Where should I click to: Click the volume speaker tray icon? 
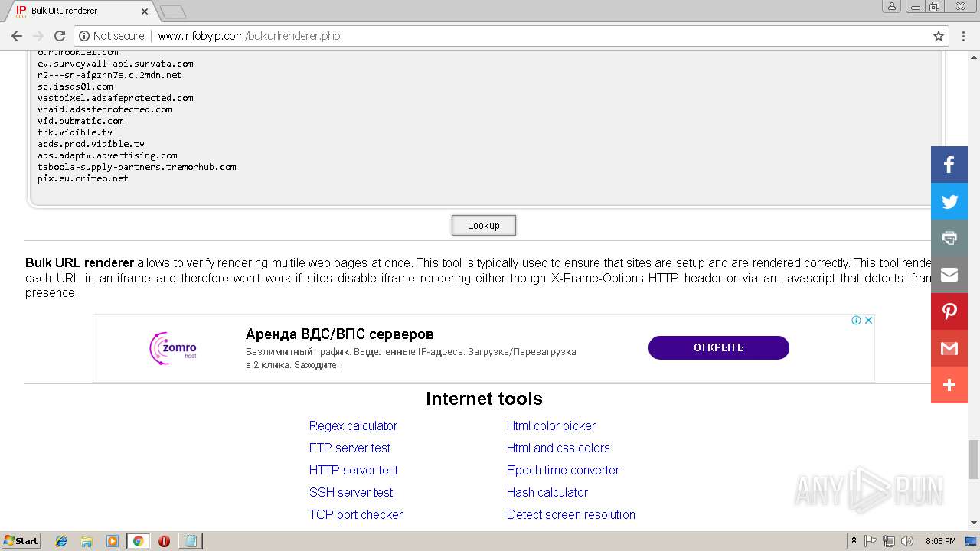pos(907,541)
